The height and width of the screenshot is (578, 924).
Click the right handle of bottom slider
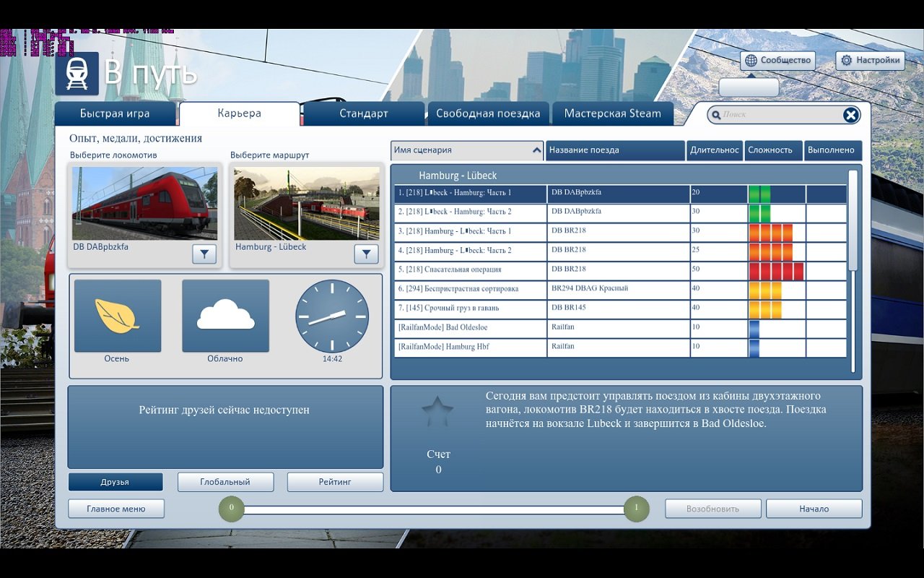click(636, 509)
